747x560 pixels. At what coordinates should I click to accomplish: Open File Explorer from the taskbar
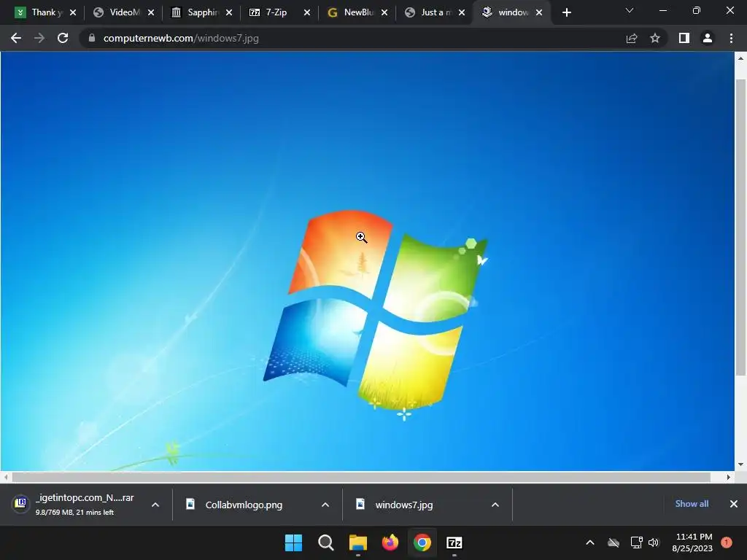[357, 542]
